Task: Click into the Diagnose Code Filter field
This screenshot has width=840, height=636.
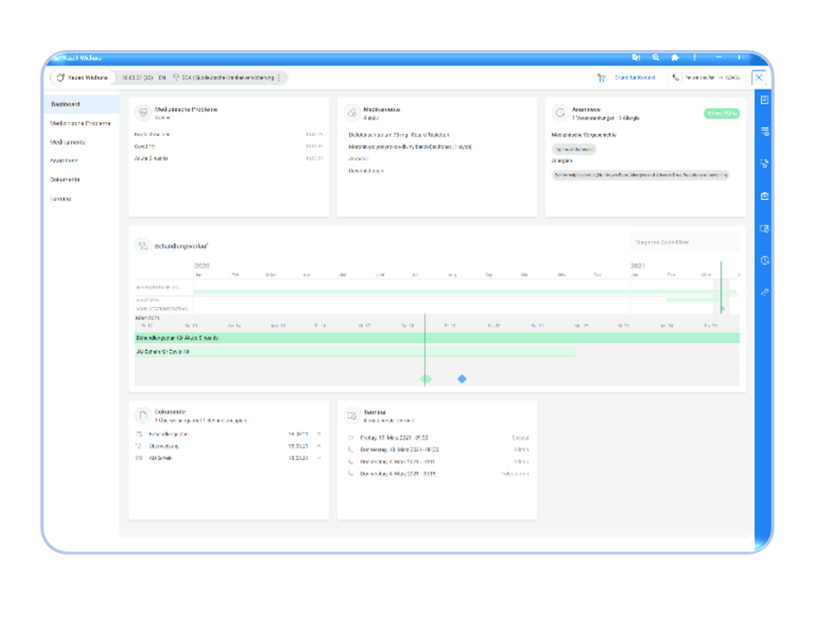Action: (683, 242)
